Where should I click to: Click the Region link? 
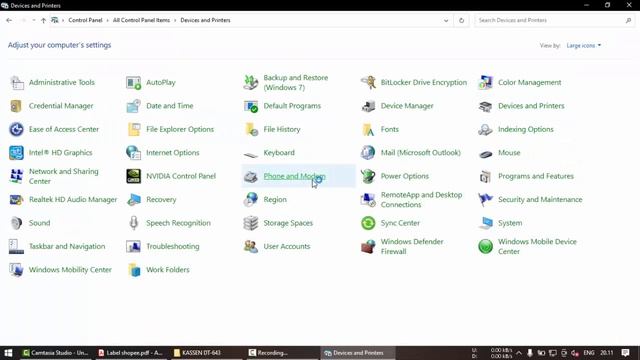click(275, 200)
